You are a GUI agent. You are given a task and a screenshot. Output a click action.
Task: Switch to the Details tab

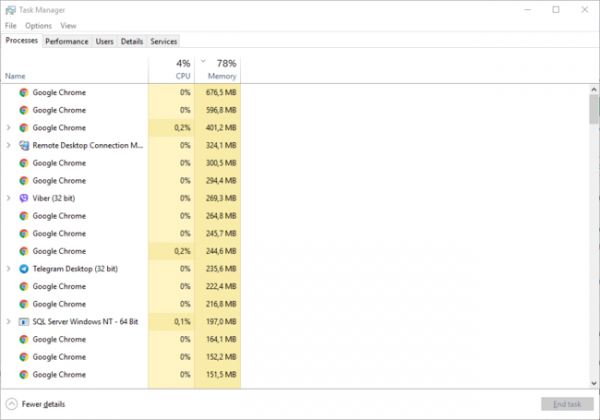(x=132, y=41)
